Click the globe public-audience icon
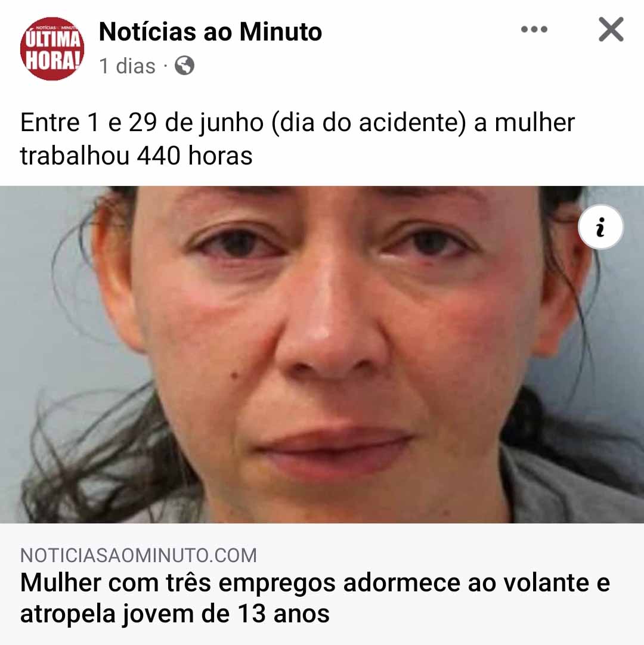The height and width of the screenshot is (645, 644). click(x=184, y=66)
